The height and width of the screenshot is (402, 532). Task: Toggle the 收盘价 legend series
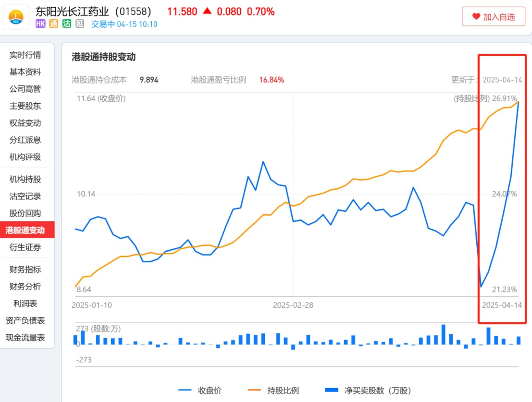click(x=200, y=390)
